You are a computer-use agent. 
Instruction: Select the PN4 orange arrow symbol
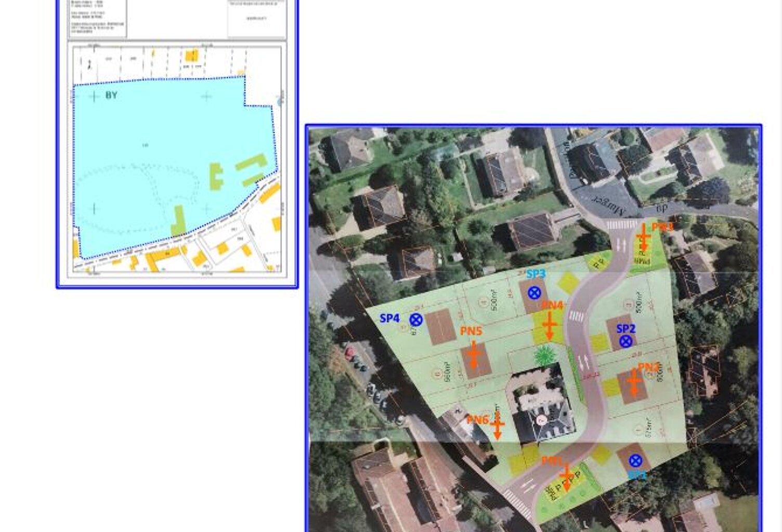(550, 326)
